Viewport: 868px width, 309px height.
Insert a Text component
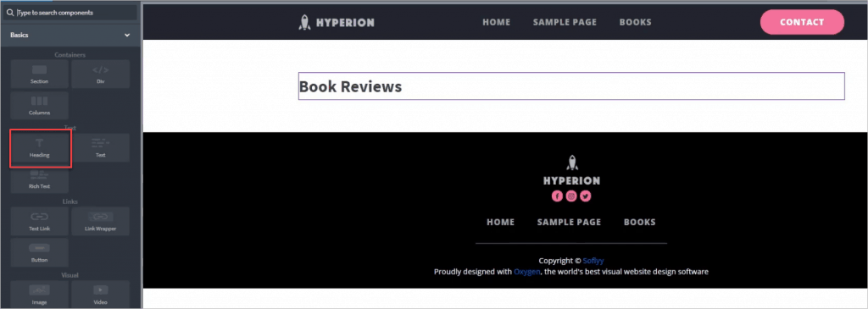(x=100, y=148)
